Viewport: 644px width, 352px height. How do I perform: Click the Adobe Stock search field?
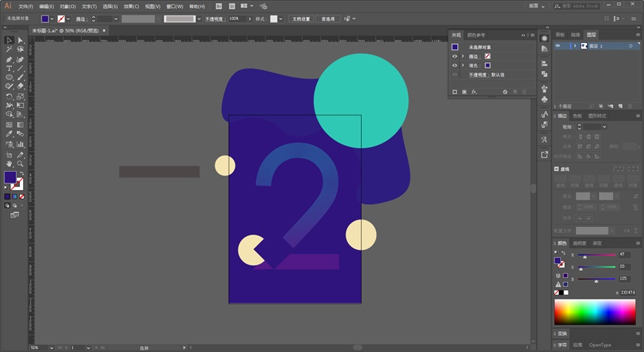pyautogui.click(x=582, y=6)
